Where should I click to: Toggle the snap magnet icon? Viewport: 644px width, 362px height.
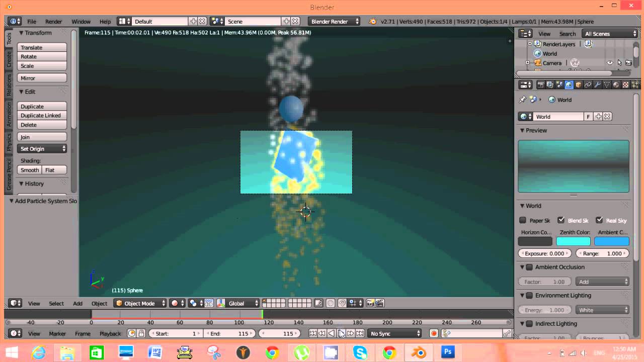tap(342, 303)
